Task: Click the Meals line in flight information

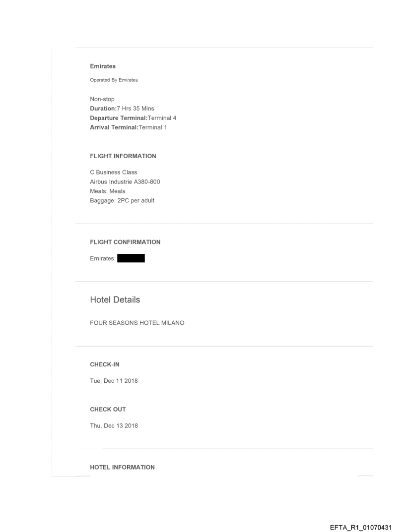Action: (x=107, y=191)
